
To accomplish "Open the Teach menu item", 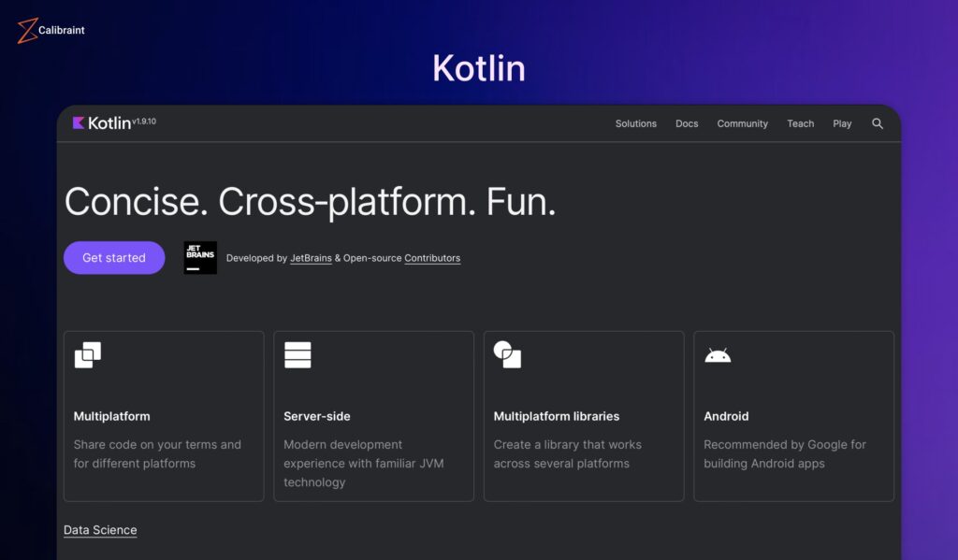I will coord(801,123).
